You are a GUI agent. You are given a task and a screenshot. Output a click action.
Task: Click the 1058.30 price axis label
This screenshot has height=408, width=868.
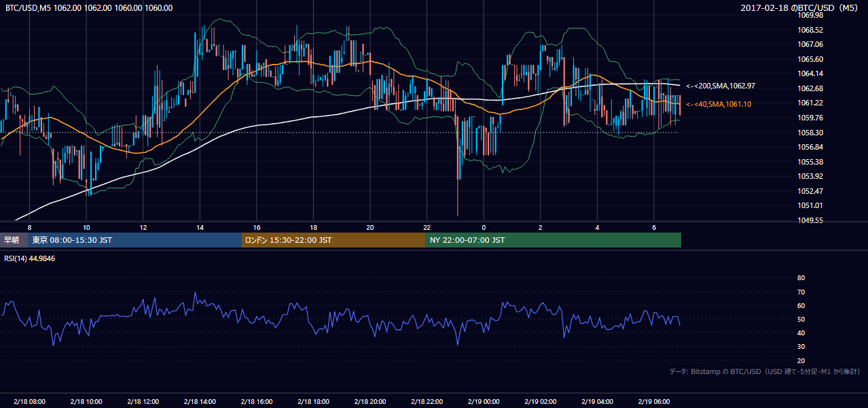[811, 133]
